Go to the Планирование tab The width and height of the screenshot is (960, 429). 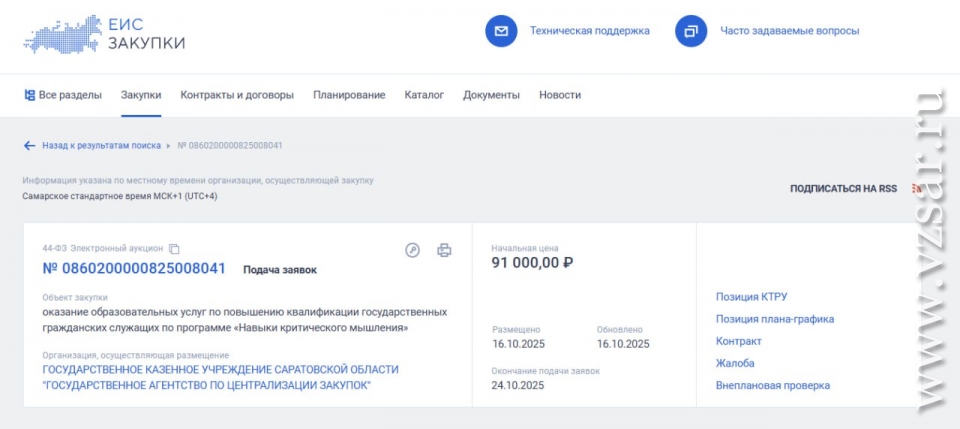pos(349,95)
